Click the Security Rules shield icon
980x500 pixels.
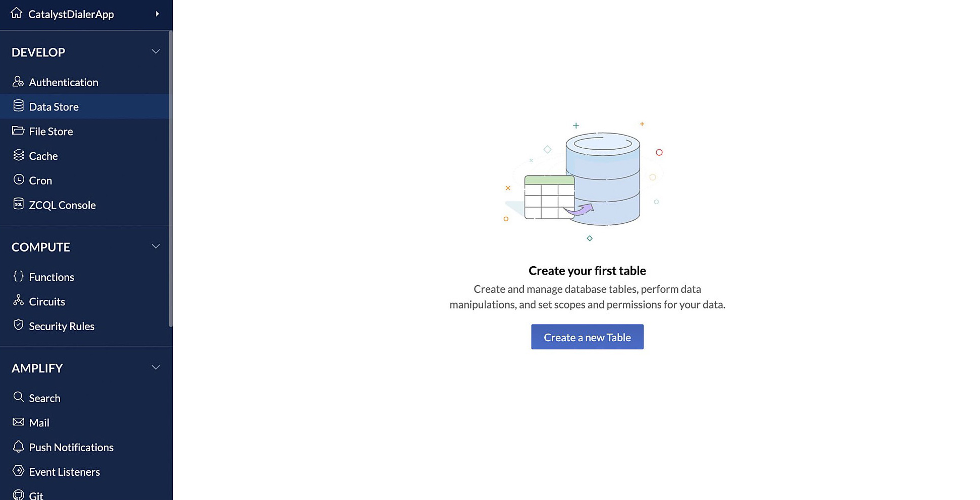(18, 325)
